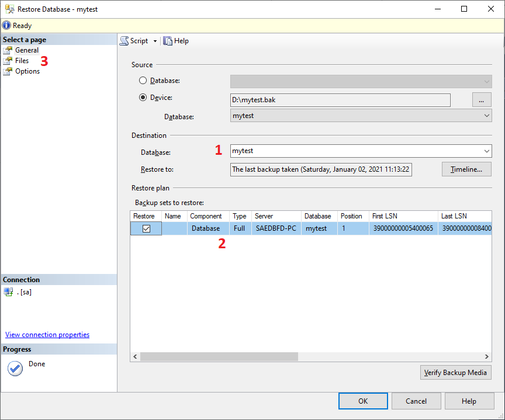Click the Ready information icon
The height and width of the screenshot is (420, 505).
point(6,26)
